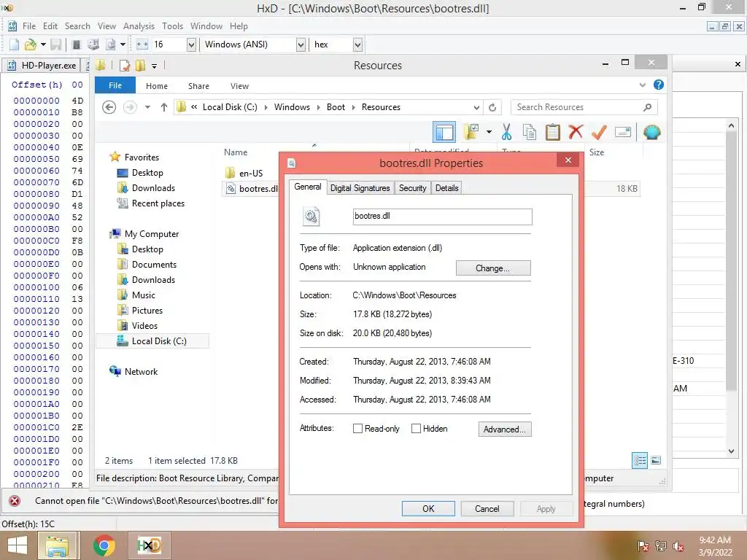Click the disk image icon in HxD toolbar
Image resolution: width=747 pixels, height=560 pixels.
(x=111, y=44)
